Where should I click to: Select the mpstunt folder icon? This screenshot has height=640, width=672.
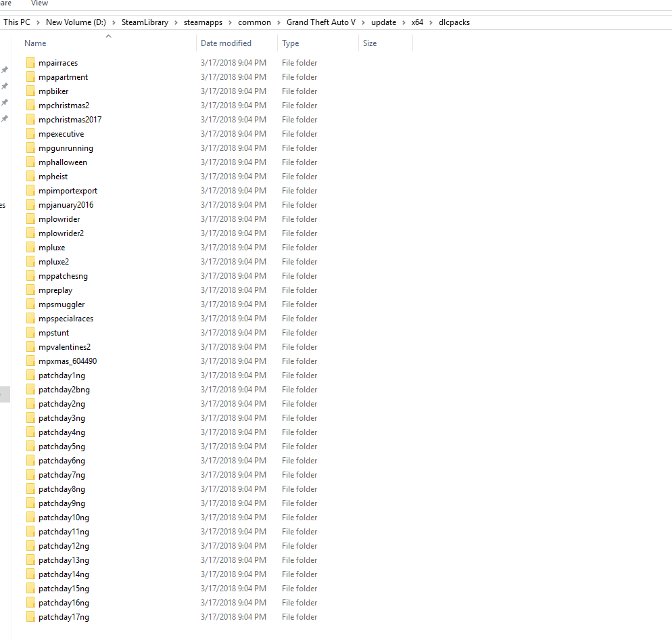click(x=30, y=332)
